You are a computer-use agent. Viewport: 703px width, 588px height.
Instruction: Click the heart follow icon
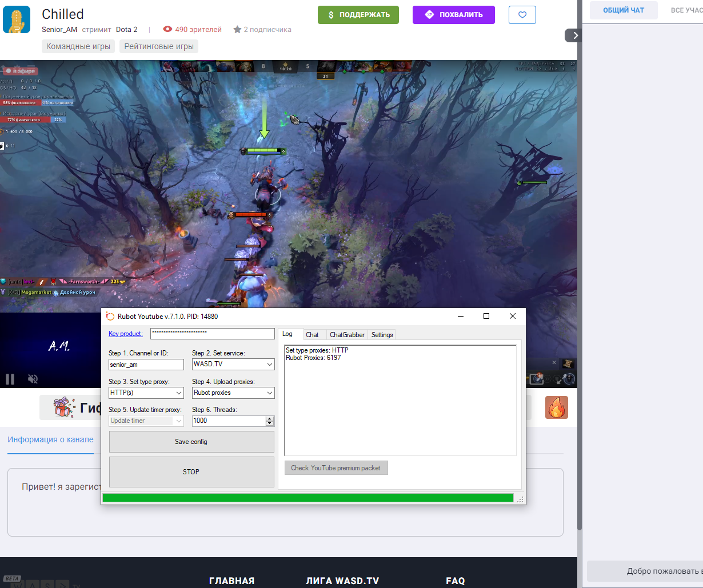522,15
